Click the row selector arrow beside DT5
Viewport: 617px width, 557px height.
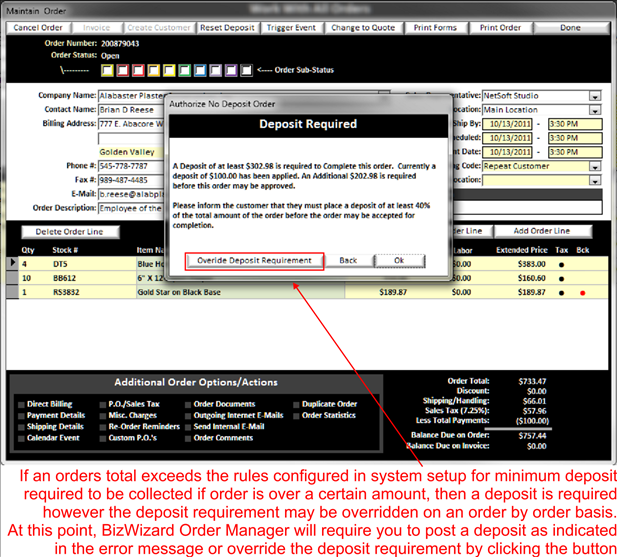13,263
